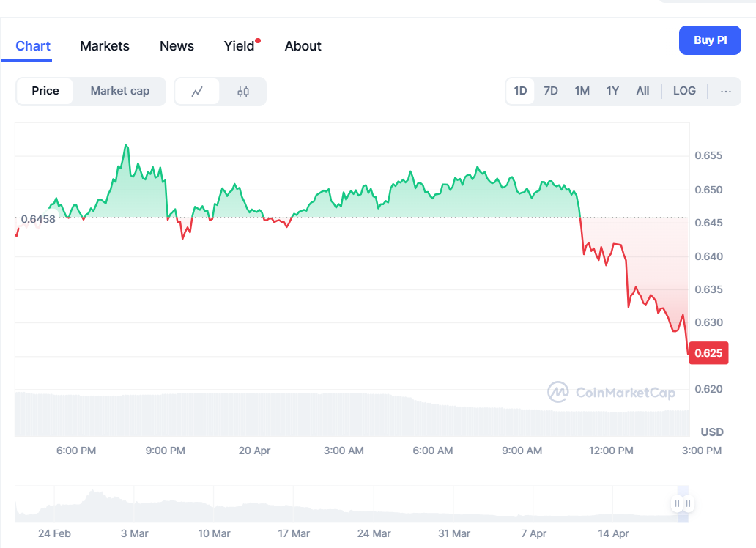
Task: Click the red 0.625 current price label
Action: click(x=709, y=353)
